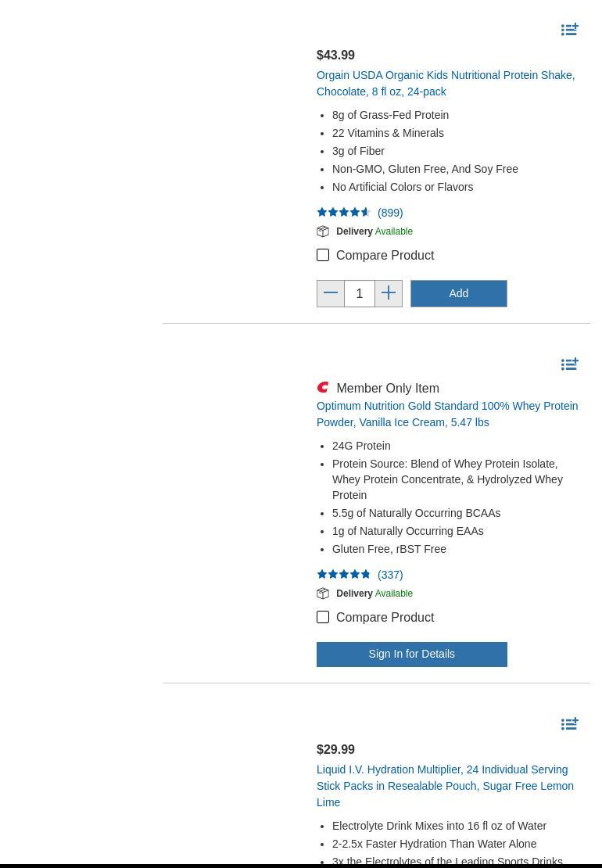602x868 pixels.
Task: Click the Orgain delivery box icon
Action: point(323,231)
